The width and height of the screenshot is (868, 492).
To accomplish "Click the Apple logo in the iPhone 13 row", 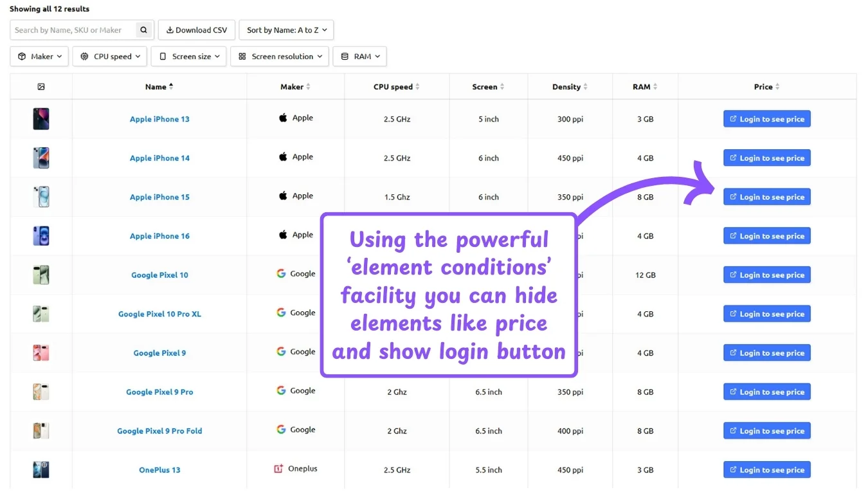I will 283,118.
